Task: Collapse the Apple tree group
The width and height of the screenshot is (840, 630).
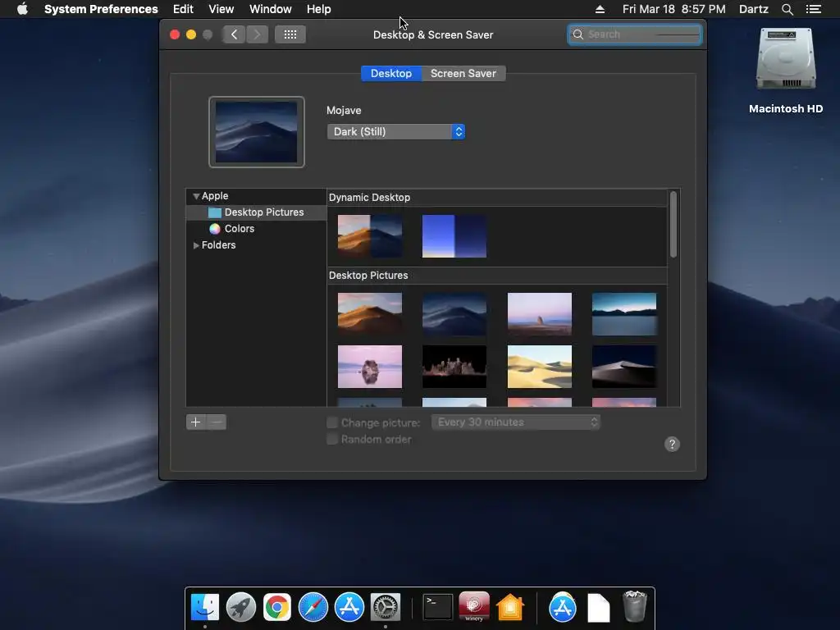Action: pyautogui.click(x=196, y=196)
